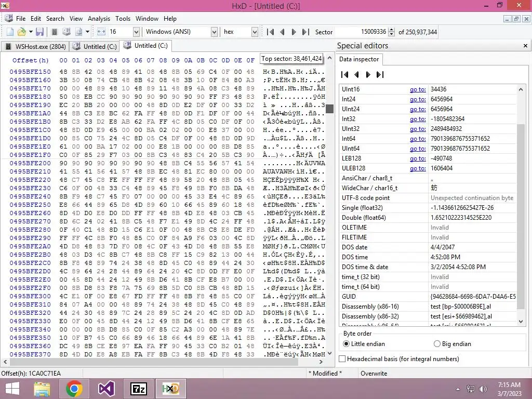Click the Open disk toolbar icon
Image resolution: width=532 pixels, height=399 pixels.
66,32
